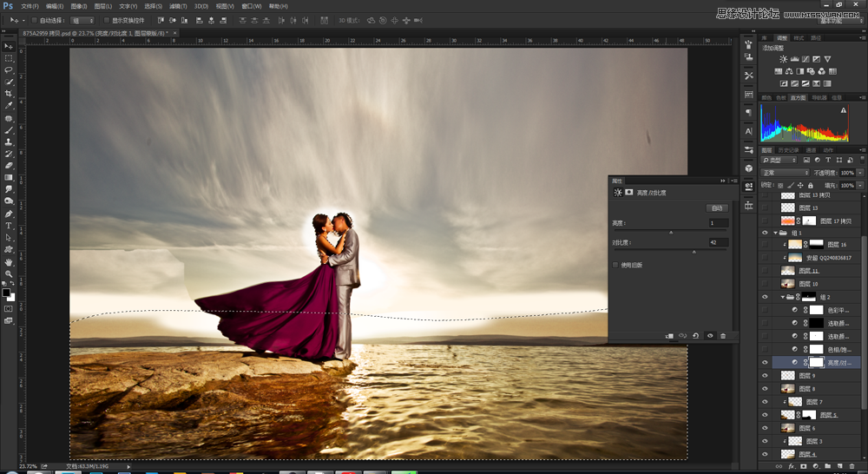This screenshot has width=868, height=474.
Task: Toggle visibility of 图层 6
Action: tap(765, 428)
